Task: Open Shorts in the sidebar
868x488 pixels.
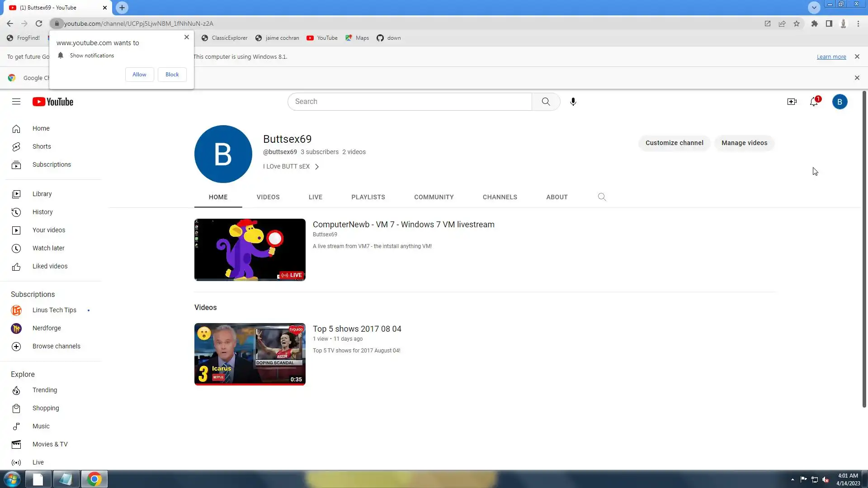Action: pos(42,146)
